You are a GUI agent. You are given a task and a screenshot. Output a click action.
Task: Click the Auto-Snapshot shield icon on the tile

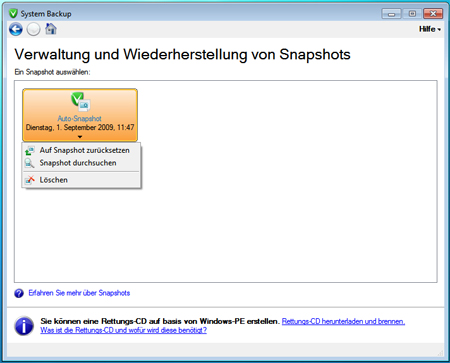[x=80, y=101]
